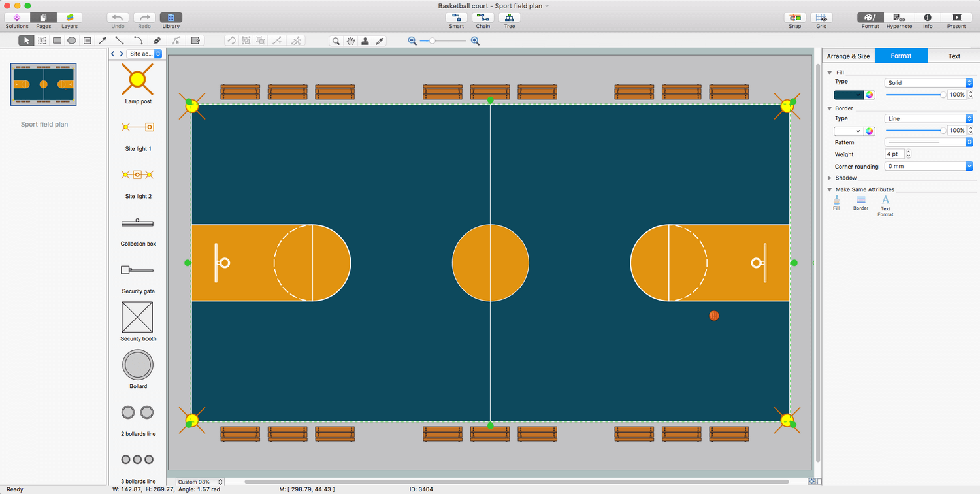This screenshot has width=980, height=494.
Task: Select the Sport field plan page thumbnail
Action: tap(44, 84)
